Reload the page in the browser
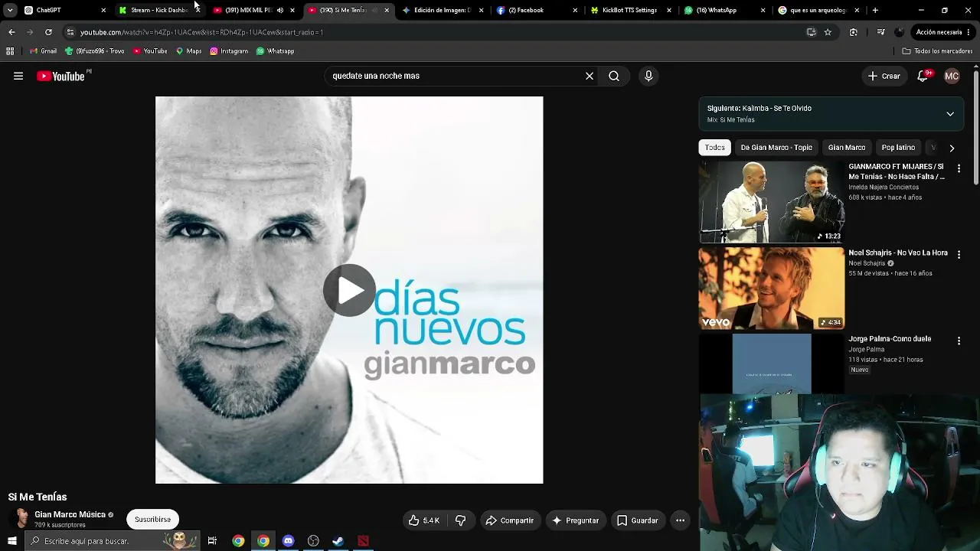This screenshot has width=980, height=551. 48,32
